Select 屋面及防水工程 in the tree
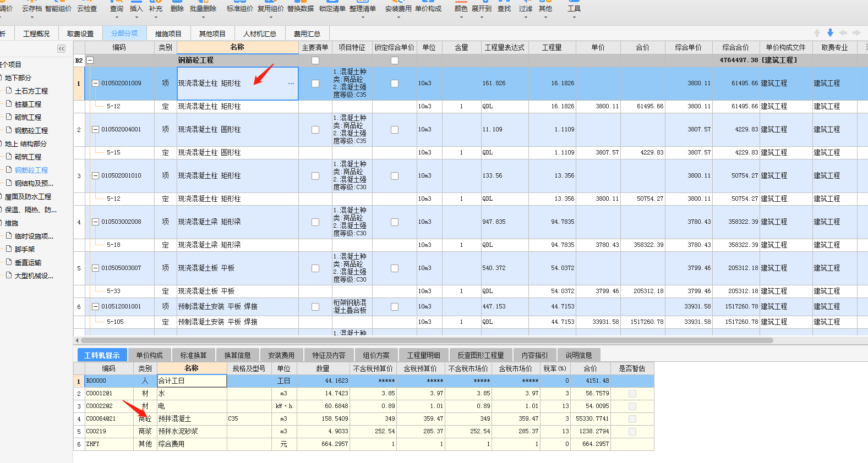 28,197
